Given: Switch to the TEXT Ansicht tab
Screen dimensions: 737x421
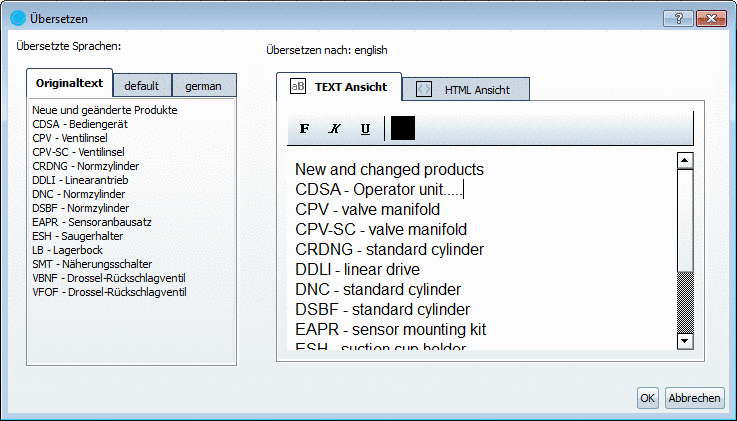Looking at the screenshot, I should (x=339, y=87).
